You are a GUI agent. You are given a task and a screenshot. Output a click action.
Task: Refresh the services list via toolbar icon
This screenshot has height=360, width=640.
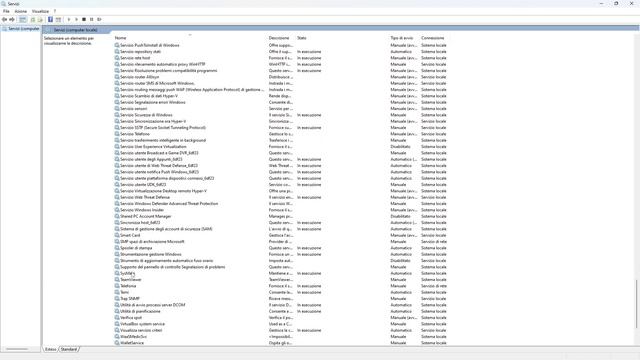click(33, 20)
